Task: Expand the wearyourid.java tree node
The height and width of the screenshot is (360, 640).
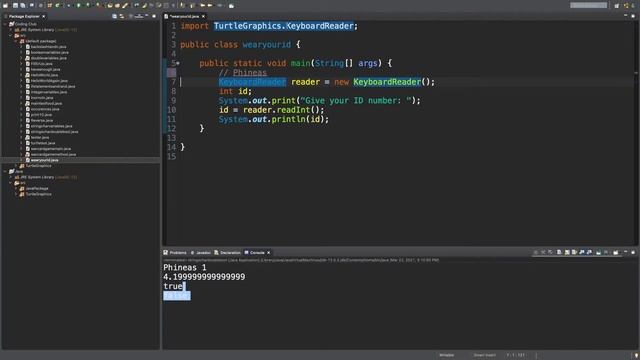Action: pyautogui.click(x=22, y=160)
